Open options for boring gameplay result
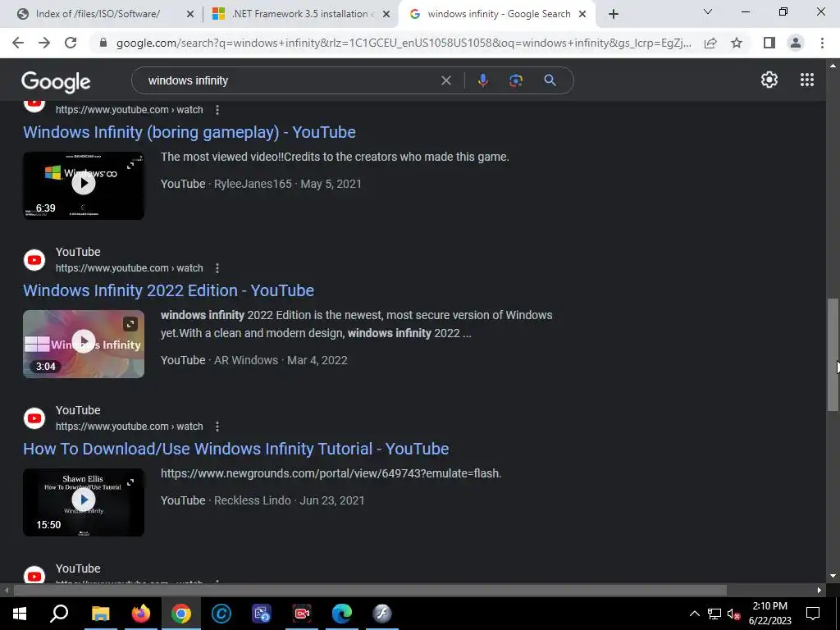This screenshot has width=840, height=630. pyautogui.click(x=217, y=110)
